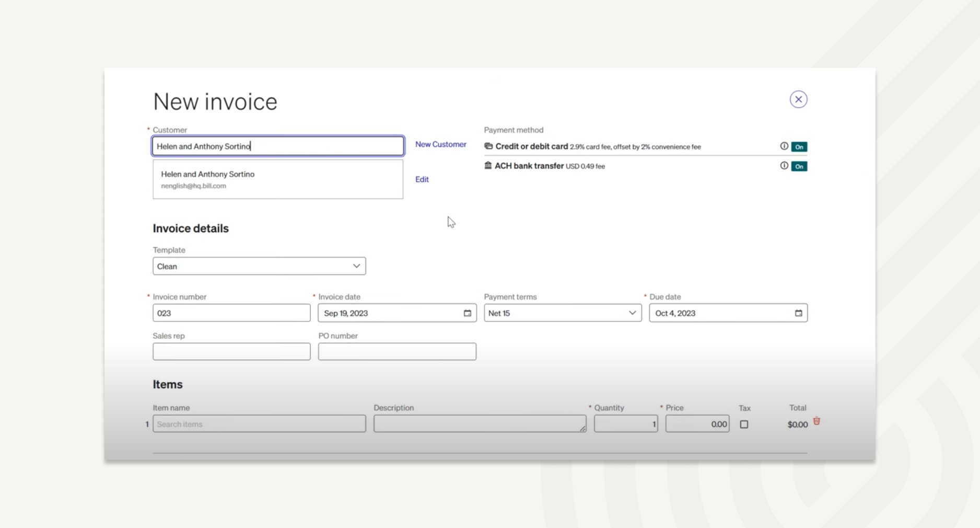The width and height of the screenshot is (980, 528).
Task: Toggle Credit or debit card payment On switch
Action: [x=799, y=147]
